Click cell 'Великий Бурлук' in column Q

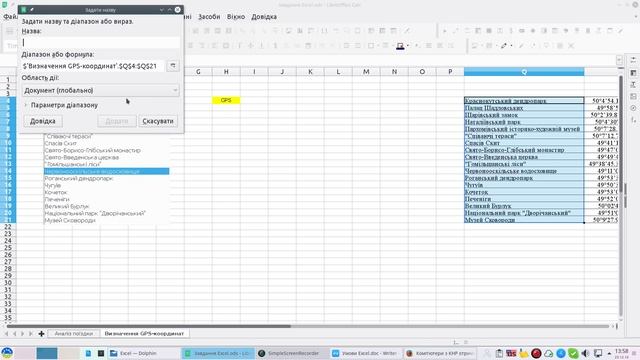click(524, 206)
